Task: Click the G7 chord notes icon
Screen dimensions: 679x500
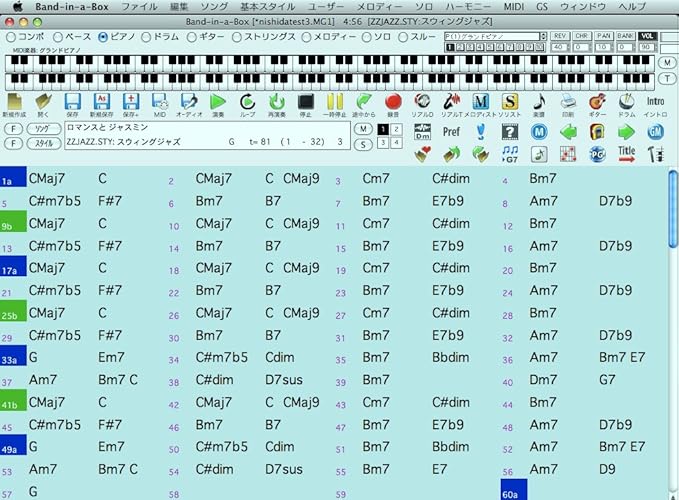Action: pos(510,154)
